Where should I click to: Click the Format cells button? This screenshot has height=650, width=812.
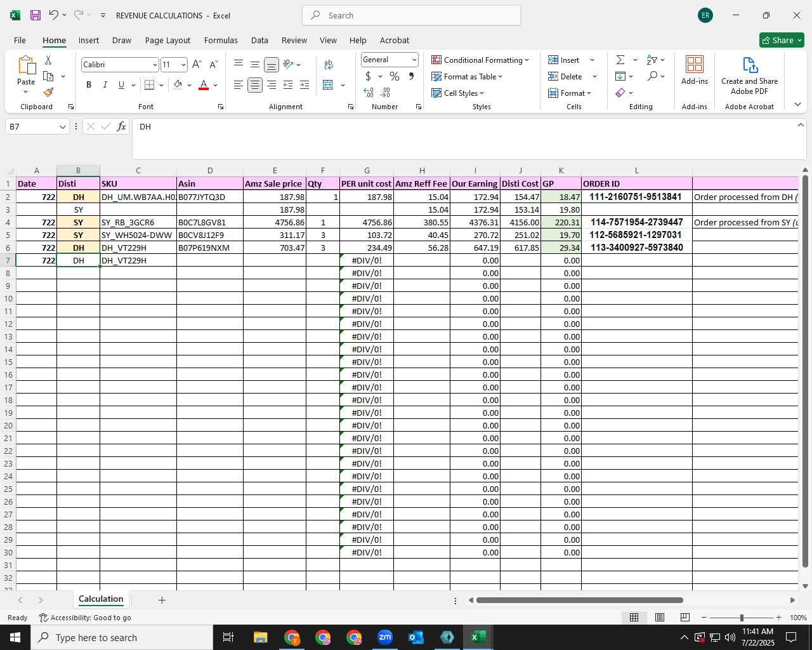tap(570, 93)
